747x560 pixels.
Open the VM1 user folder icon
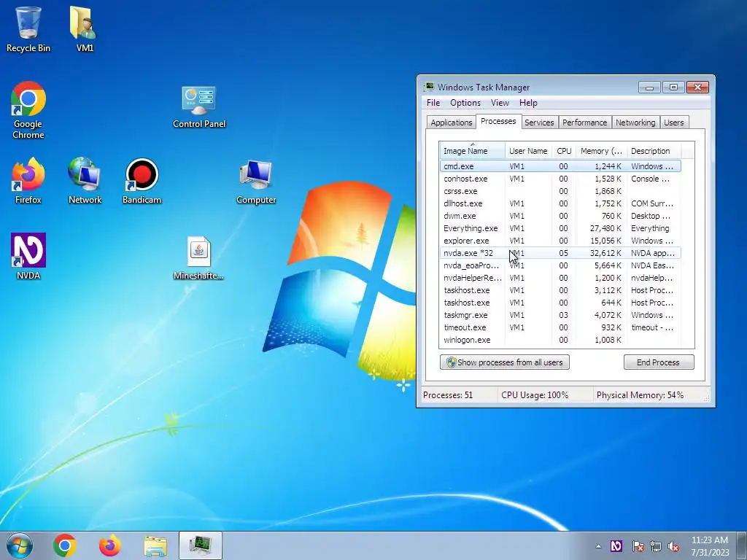[x=85, y=28]
